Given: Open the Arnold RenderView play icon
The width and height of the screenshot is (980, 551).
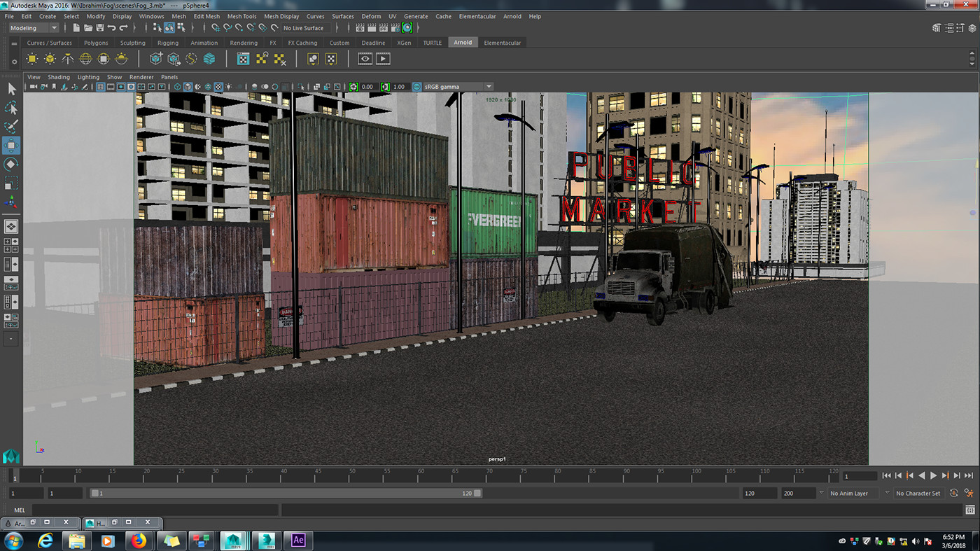Looking at the screenshot, I should pyautogui.click(x=383, y=59).
